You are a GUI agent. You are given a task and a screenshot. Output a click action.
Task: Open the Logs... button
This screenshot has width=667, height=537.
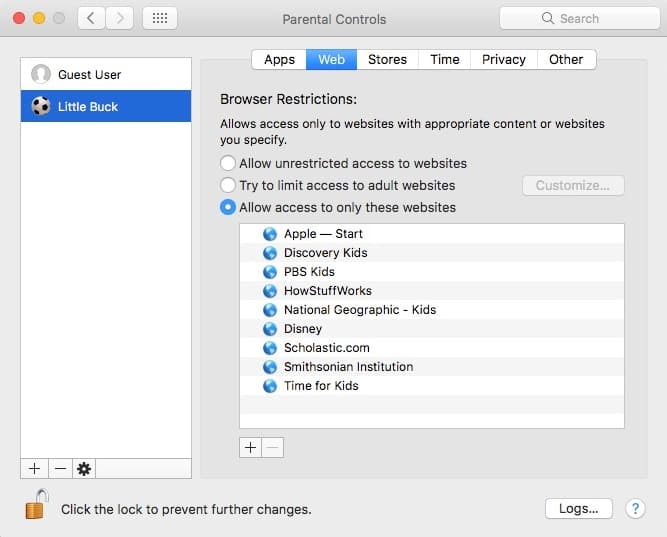point(579,508)
